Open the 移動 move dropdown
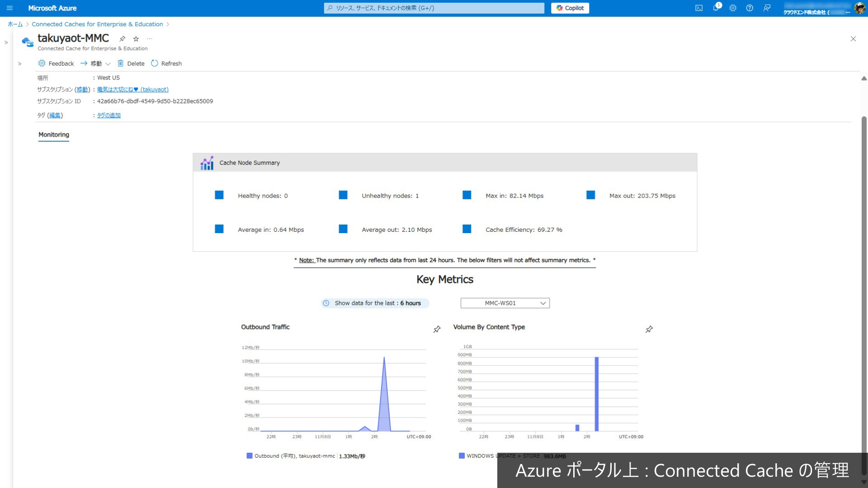Screen dimensions: 868x488 [95, 63]
